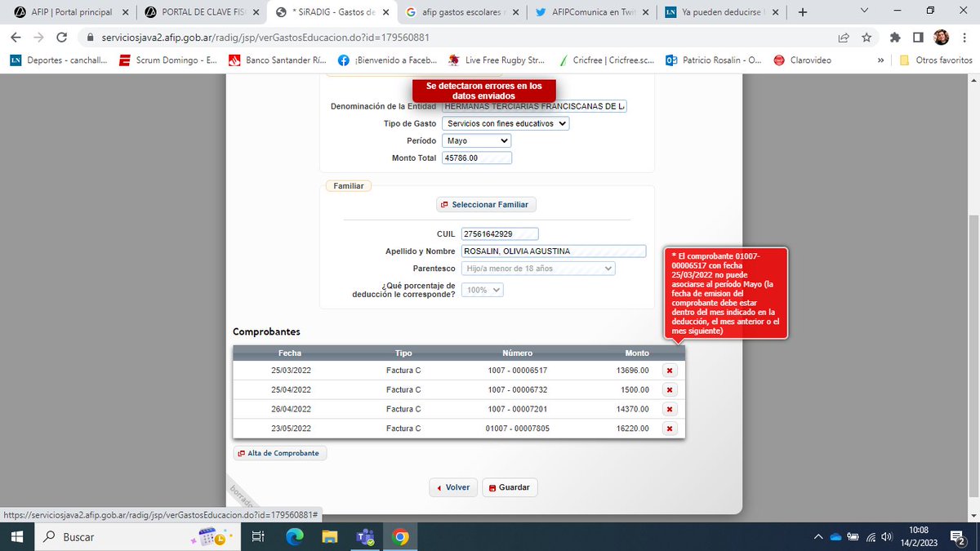This screenshot has width=980, height=551.
Task: Share this page icon in address bar
Action: click(x=843, y=38)
